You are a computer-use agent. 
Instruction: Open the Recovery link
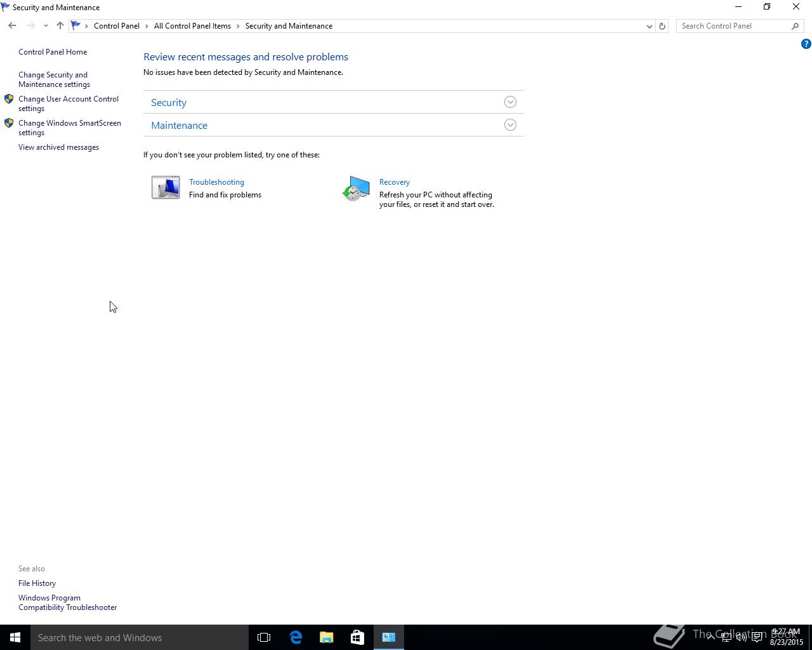(x=395, y=182)
